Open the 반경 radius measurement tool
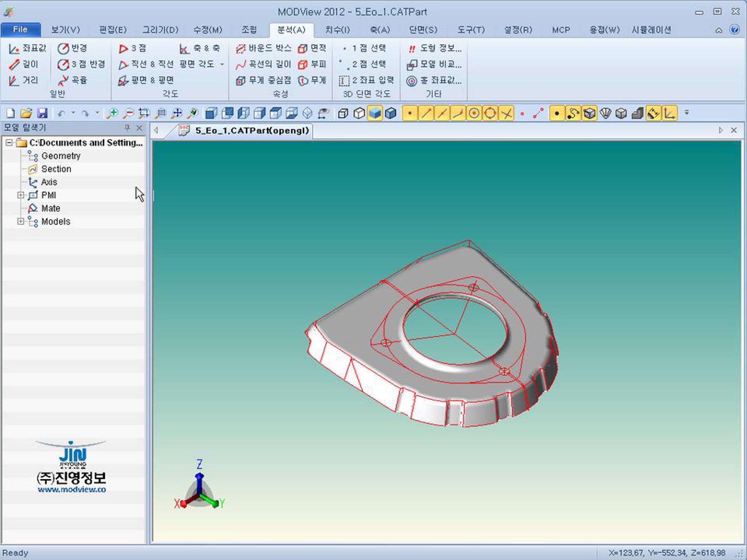The height and width of the screenshot is (560, 747). point(72,48)
